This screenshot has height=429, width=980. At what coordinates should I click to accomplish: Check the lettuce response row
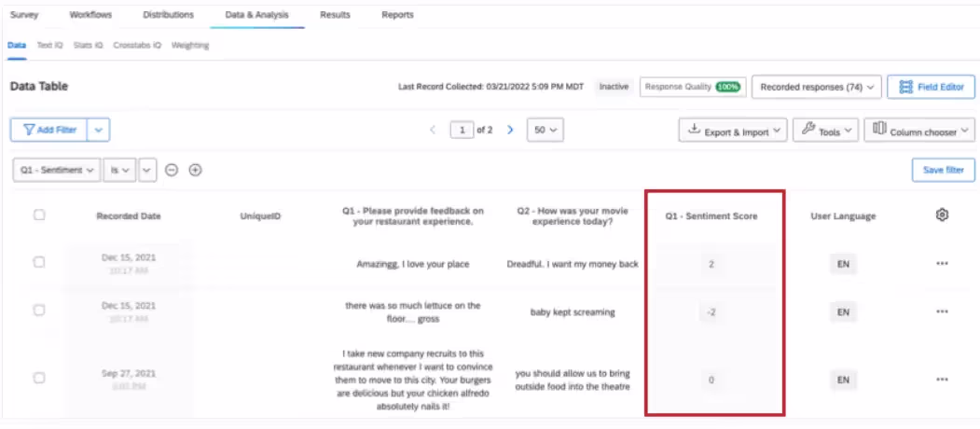tap(39, 311)
